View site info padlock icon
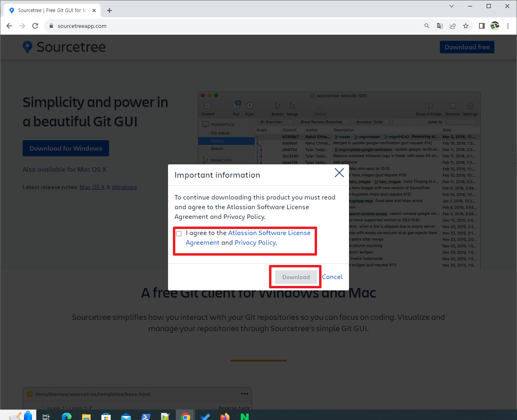Viewport: 517px width, 420px height. tap(51, 26)
